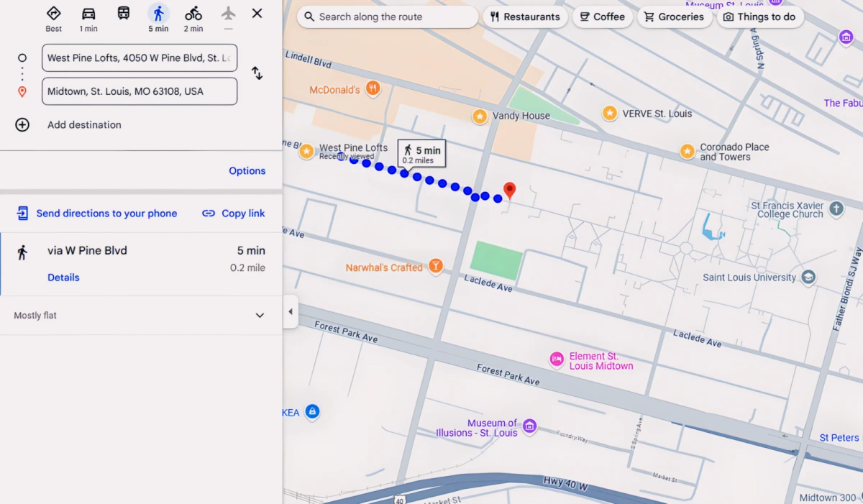The width and height of the screenshot is (863, 504).
Task: Click the red destination pin on map
Action: [x=510, y=191]
